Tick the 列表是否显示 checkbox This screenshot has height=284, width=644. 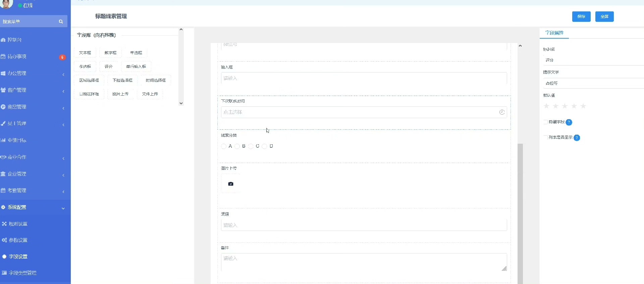[545, 137]
